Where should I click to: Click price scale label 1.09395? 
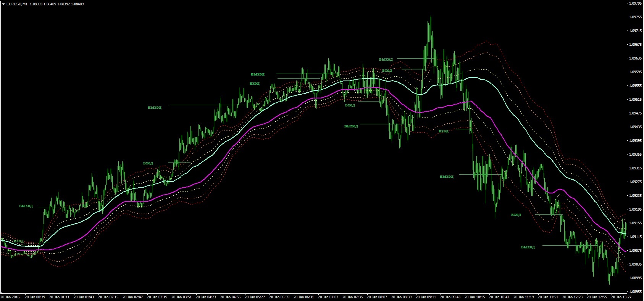click(x=636, y=141)
